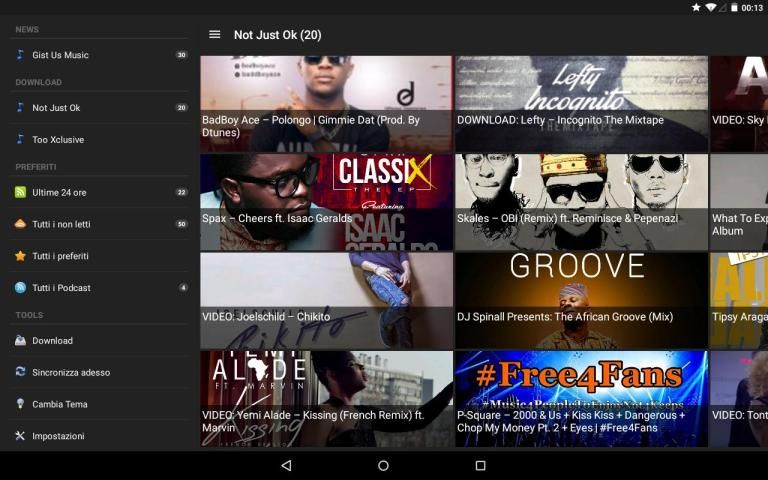The image size is (768, 480).
Task: Select Tutti i non letti
Action: click(61, 224)
